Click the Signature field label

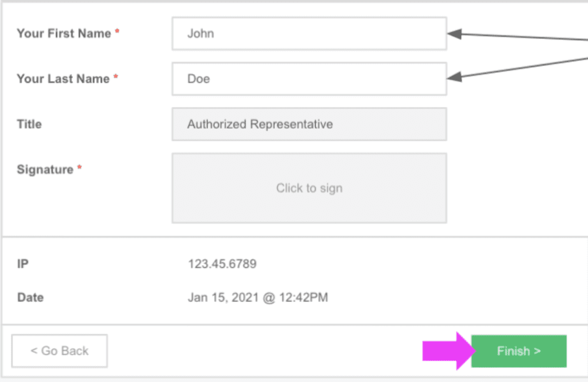45,169
